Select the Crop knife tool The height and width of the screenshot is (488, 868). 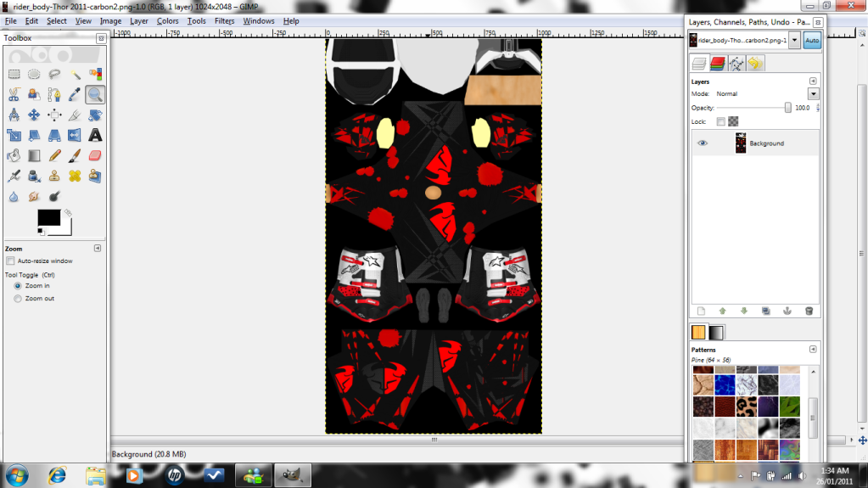(75, 115)
